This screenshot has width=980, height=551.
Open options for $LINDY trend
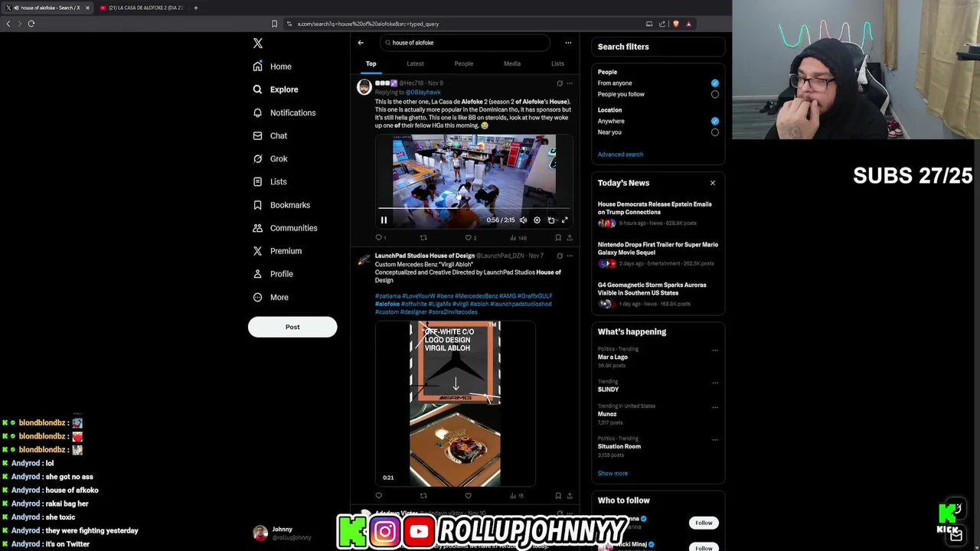(x=715, y=383)
